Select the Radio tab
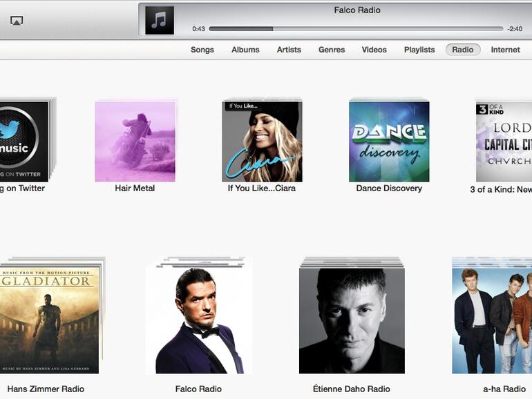The height and width of the screenshot is (399, 532). (463, 50)
